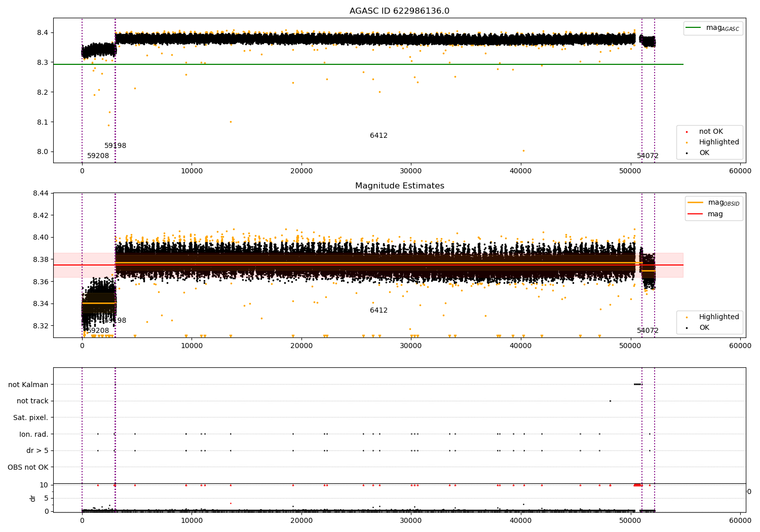Click the 8.42 y-axis tick
The image size is (760, 532).
(x=40, y=215)
